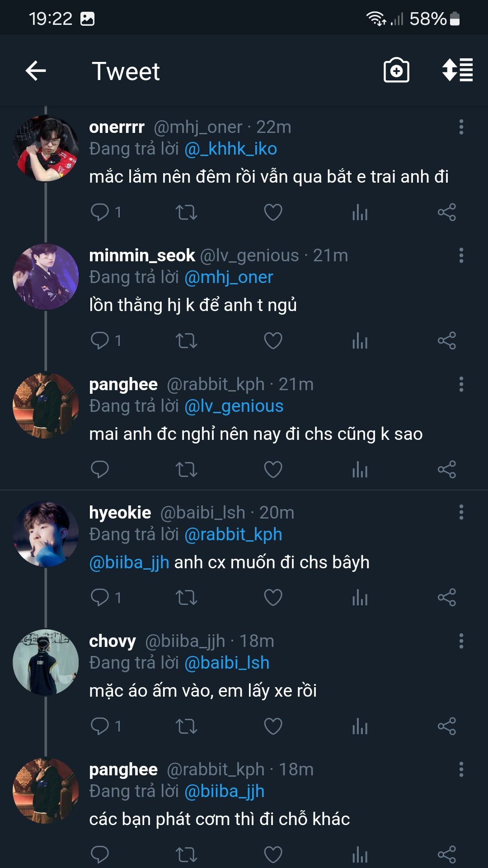View analytics for chovy's tweet
Screen dimensions: 488x868
[360, 726]
